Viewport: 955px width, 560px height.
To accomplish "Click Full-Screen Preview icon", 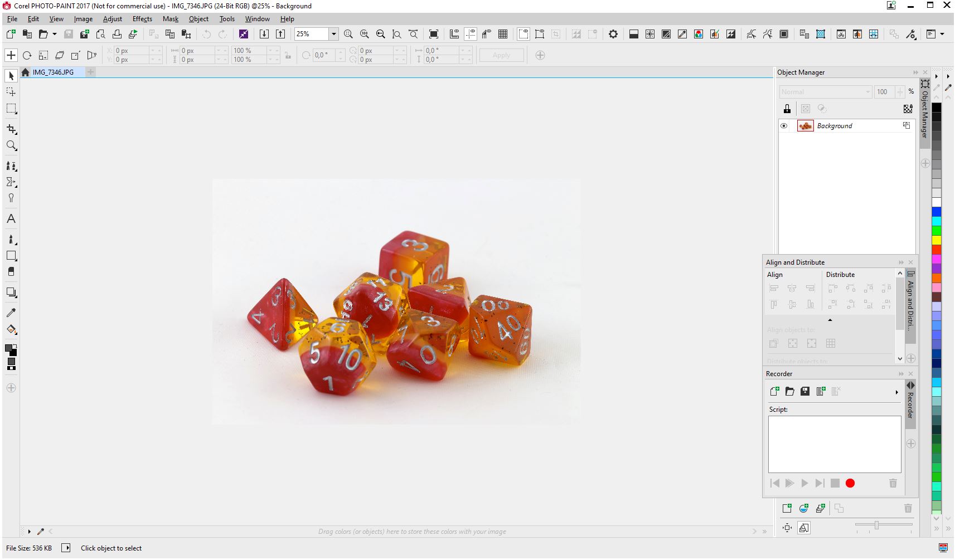I will click(x=433, y=34).
